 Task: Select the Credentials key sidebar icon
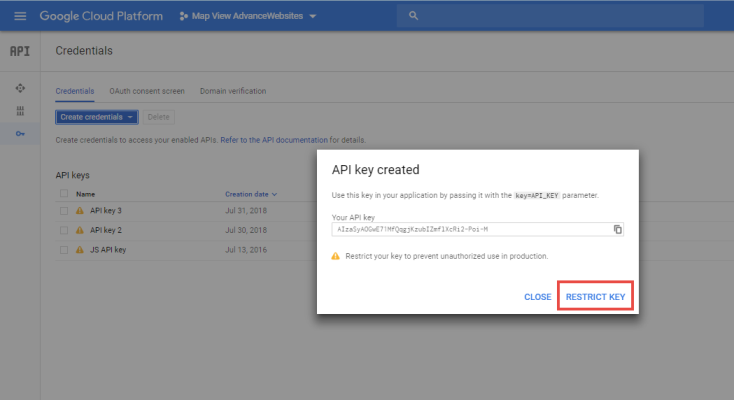coord(20,133)
